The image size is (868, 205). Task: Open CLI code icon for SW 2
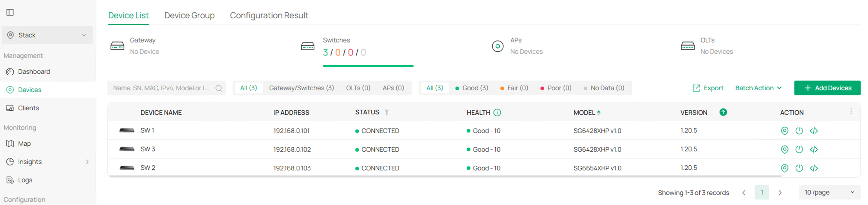coord(814,168)
